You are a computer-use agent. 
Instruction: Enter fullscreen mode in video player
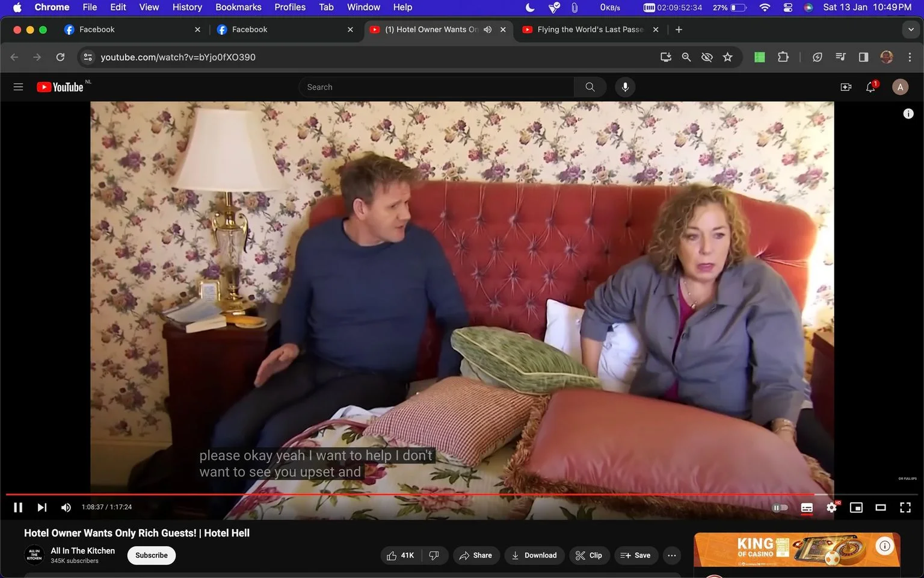click(x=905, y=508)
